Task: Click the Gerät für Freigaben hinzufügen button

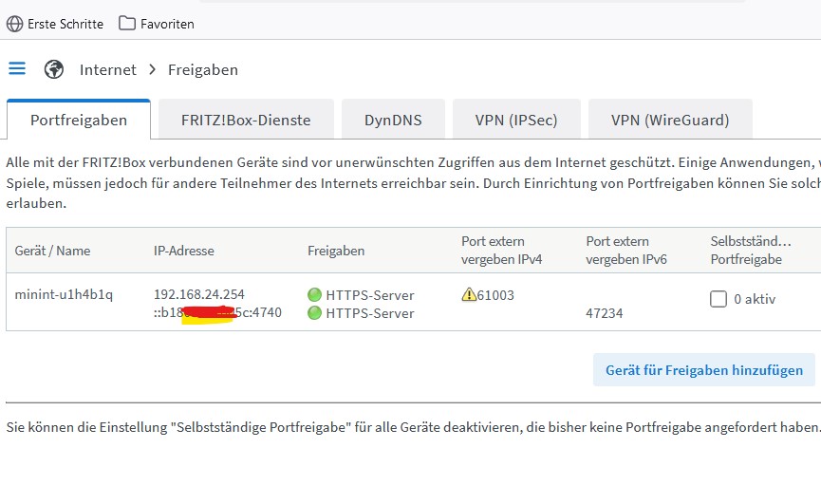Action: pyautogui.click(x=703, y=370)
